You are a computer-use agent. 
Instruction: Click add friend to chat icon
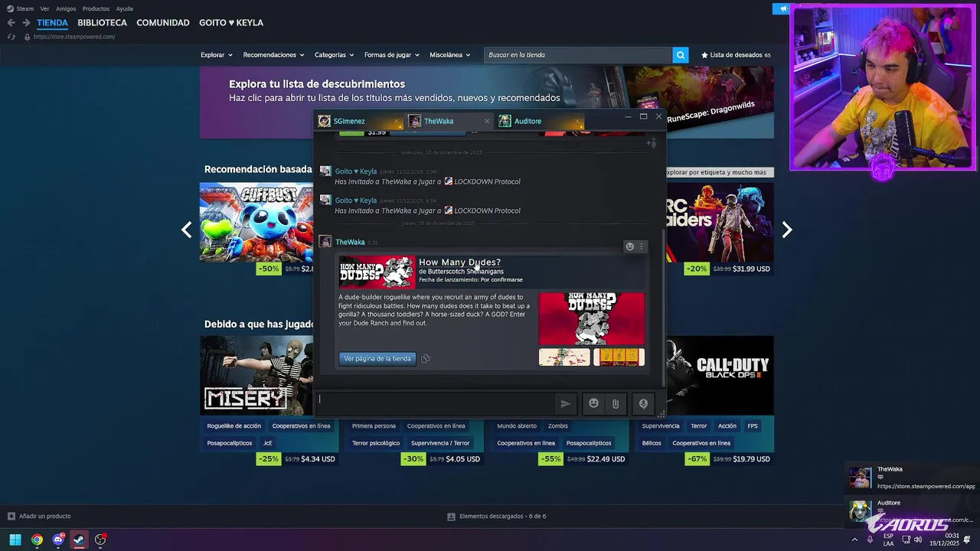pos(651,142)
